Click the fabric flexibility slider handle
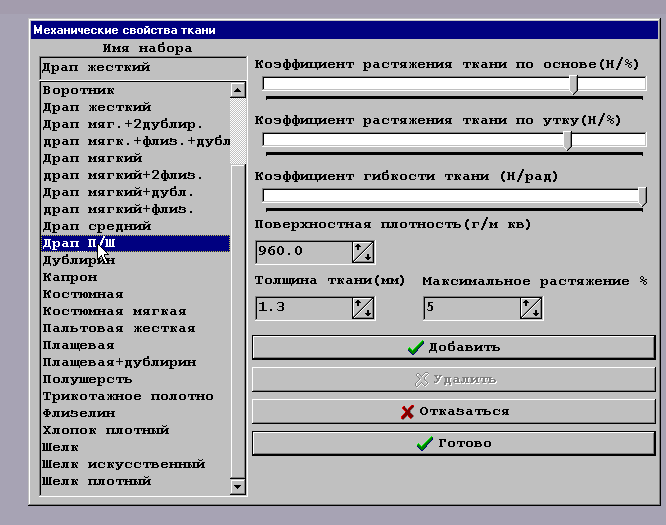The image size is (666, 525). point(643,197)
